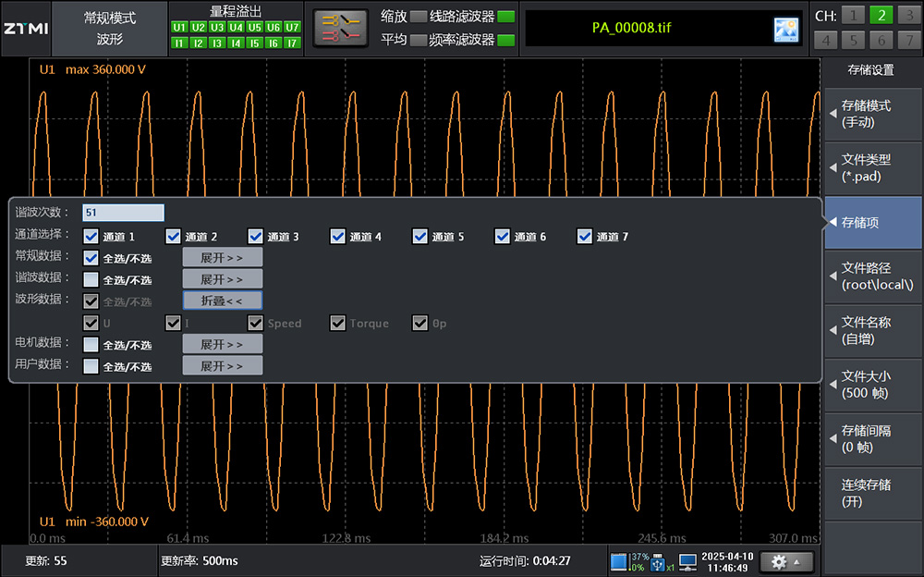The image size is (924, 577).
Task: Click the ZLG logo in top-left corner
Action: pyautogui.click(x=25, y=28)
